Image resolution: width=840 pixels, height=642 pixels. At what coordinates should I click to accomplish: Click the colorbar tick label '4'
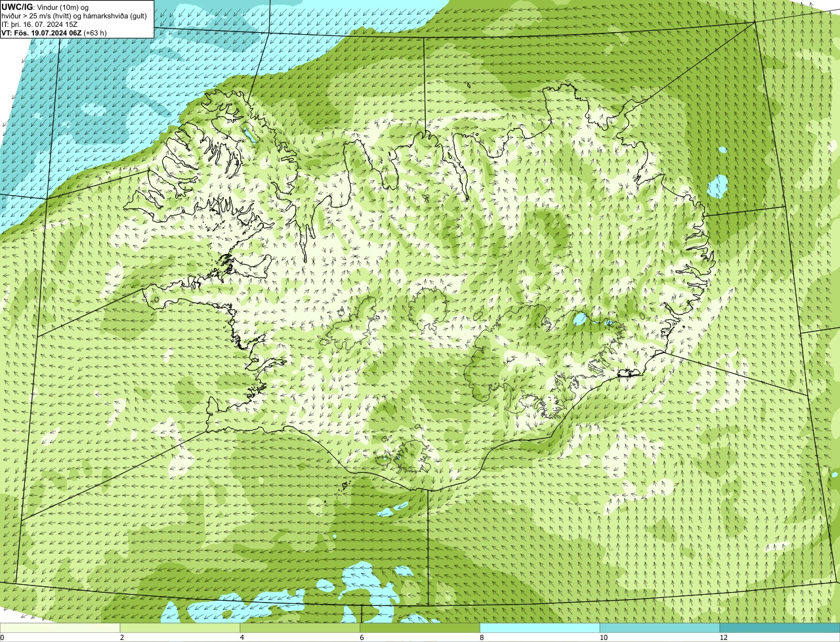[242, 637]
